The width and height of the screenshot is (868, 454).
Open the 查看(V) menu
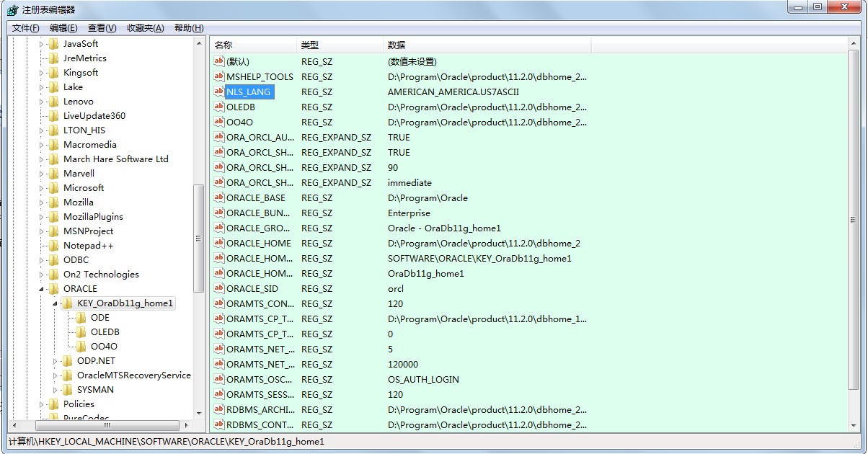pyautogui.click(x=102, y=28)
